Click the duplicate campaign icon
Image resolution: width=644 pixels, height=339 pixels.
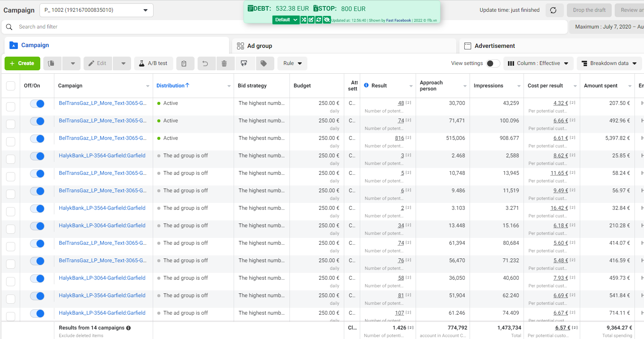coord(51,63)
